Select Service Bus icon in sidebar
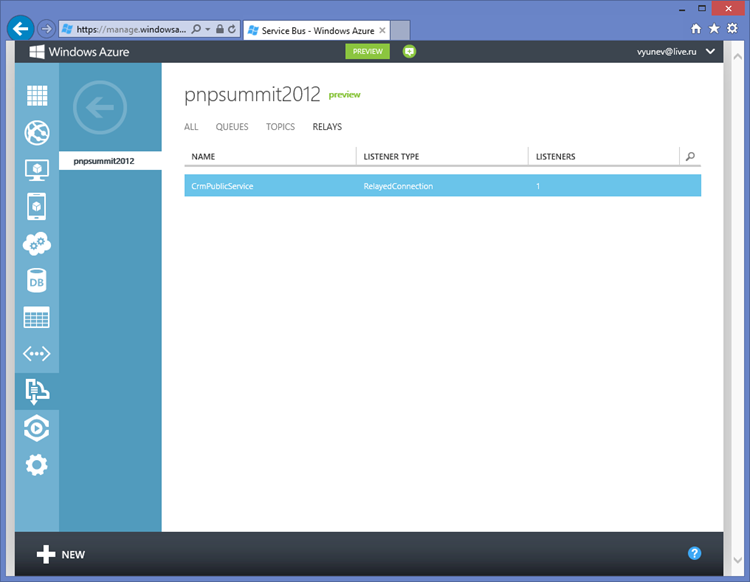 coord(37,391)
